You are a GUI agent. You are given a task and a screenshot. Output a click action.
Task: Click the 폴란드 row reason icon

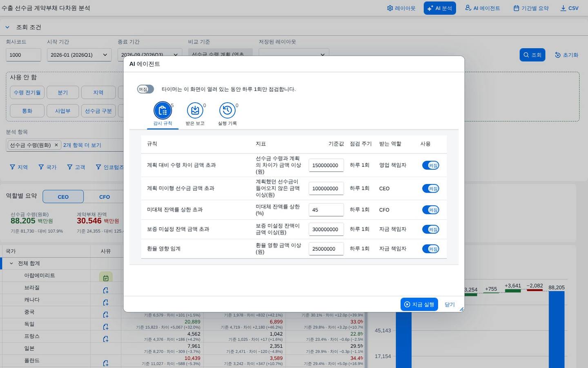click(106, 363)
